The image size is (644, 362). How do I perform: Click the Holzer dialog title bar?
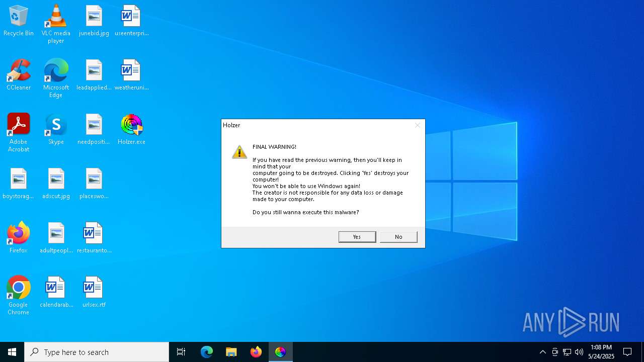[x=323, y=125]
